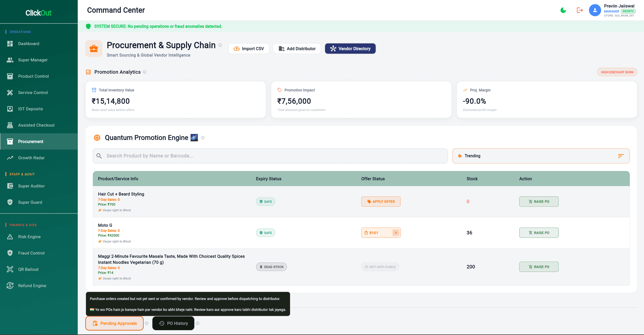Screen dimensions: 644x335
Task: Click the Not Applicable offer badge
Action: pyautogui.click(x=380, y=267)
